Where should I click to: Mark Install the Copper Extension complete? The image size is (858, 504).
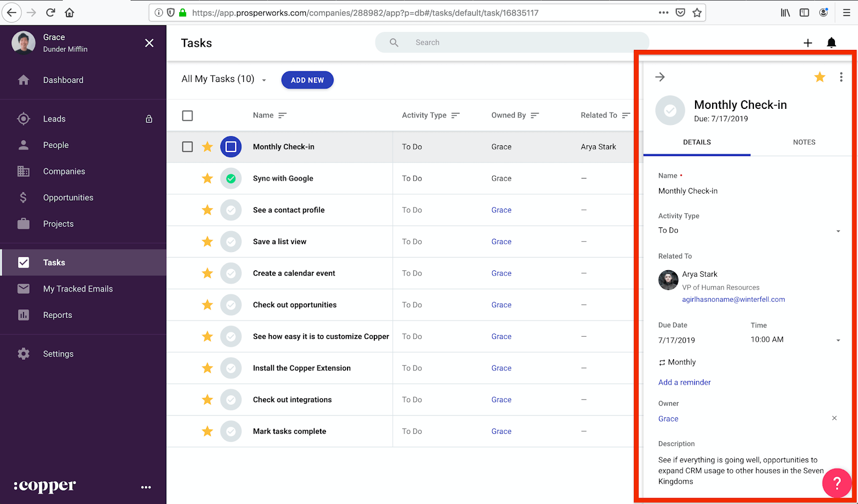pyautogui.click(x=231, y=368)
